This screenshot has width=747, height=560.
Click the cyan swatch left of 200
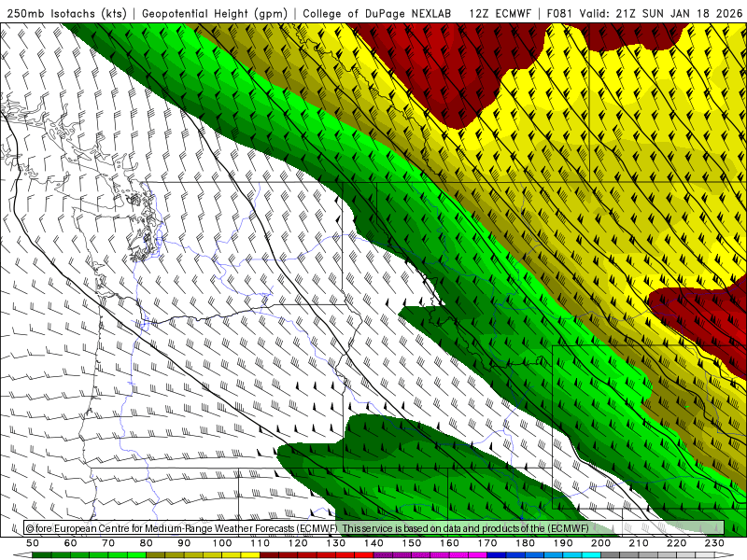591,555
